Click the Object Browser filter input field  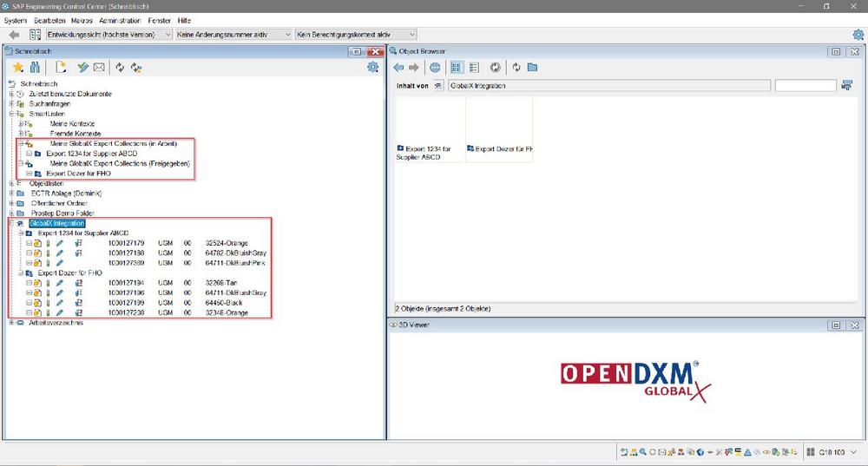tap(805, 86)
